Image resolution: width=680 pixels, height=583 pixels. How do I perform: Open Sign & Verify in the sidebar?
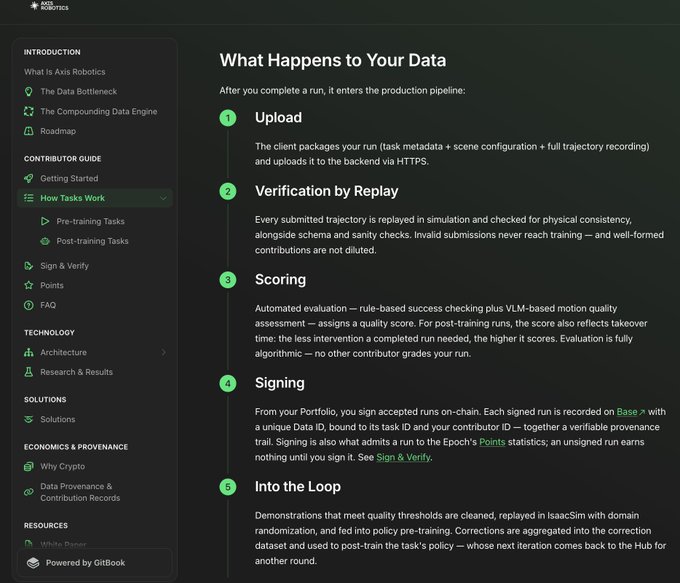point(64,265)
